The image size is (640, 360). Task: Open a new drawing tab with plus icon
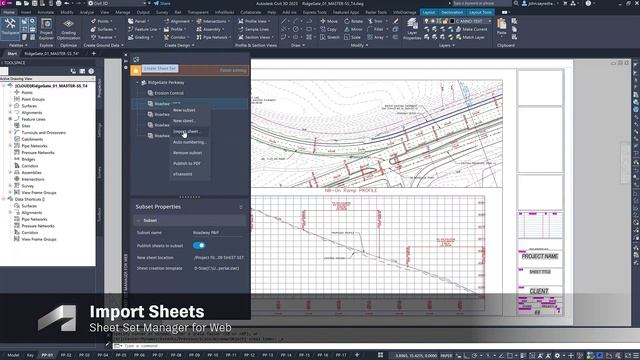[93, 53]
